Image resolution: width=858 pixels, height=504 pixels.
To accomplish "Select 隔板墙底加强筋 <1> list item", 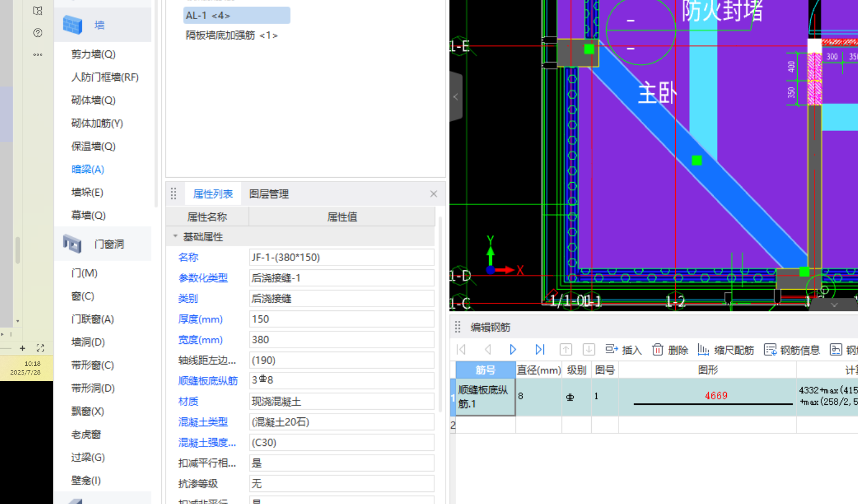I will coord(232,35).
